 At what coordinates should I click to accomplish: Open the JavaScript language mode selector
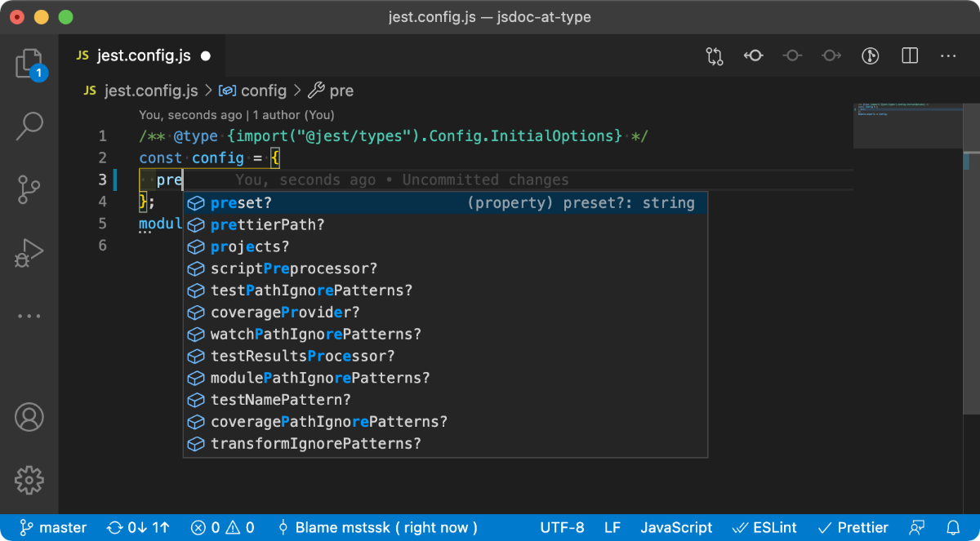676,528
